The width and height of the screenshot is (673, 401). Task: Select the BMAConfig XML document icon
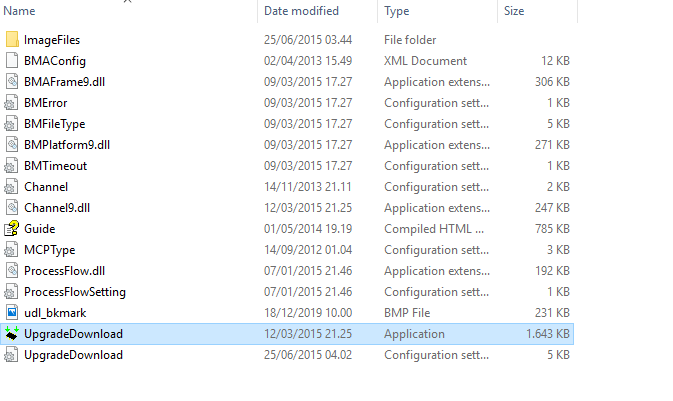(12, 61)
